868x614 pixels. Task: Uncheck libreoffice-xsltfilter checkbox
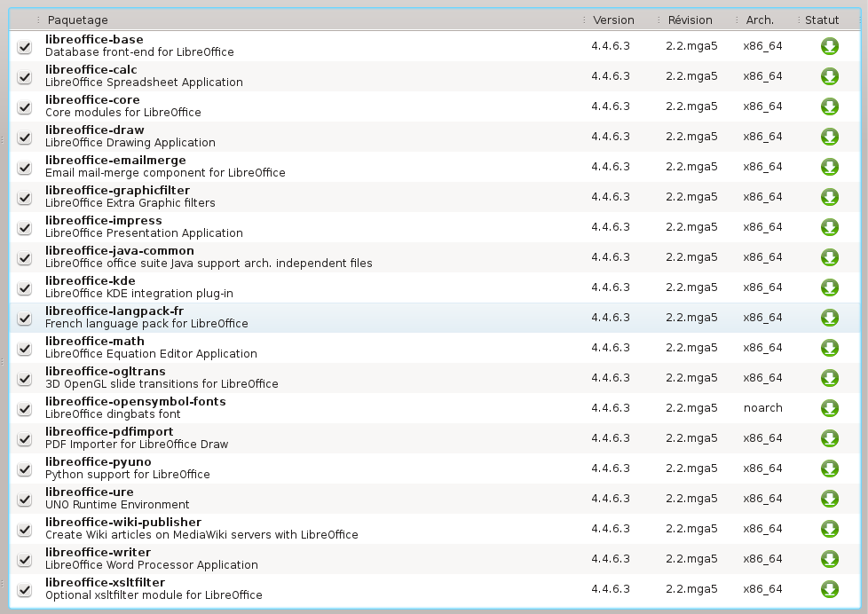pyautogui.click(x=24, y=590)
